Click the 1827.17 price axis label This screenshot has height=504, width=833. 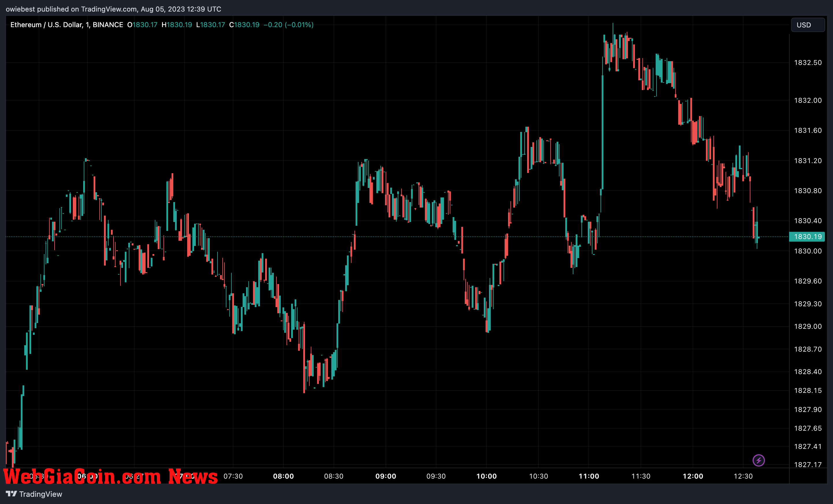tap(808, 465)
